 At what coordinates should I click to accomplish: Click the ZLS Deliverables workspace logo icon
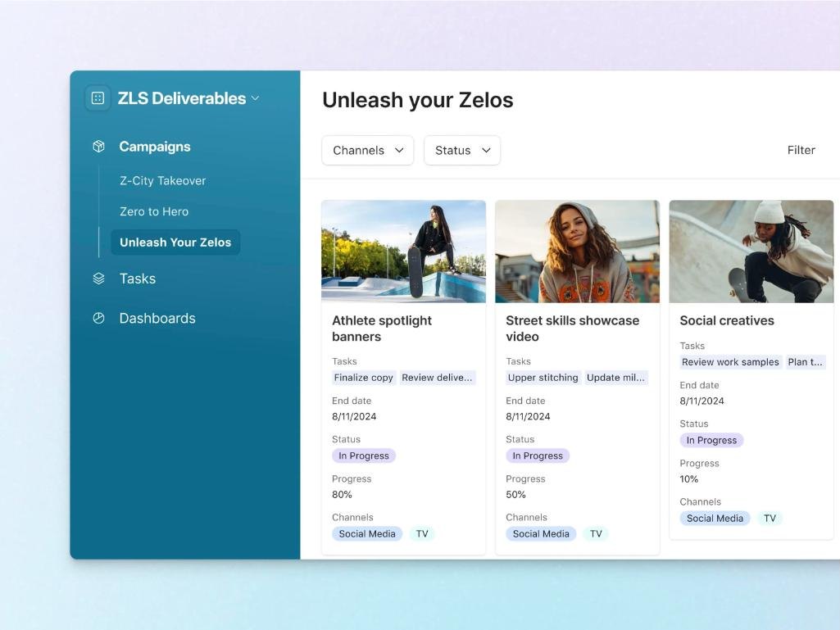click(x=98, y=98)
